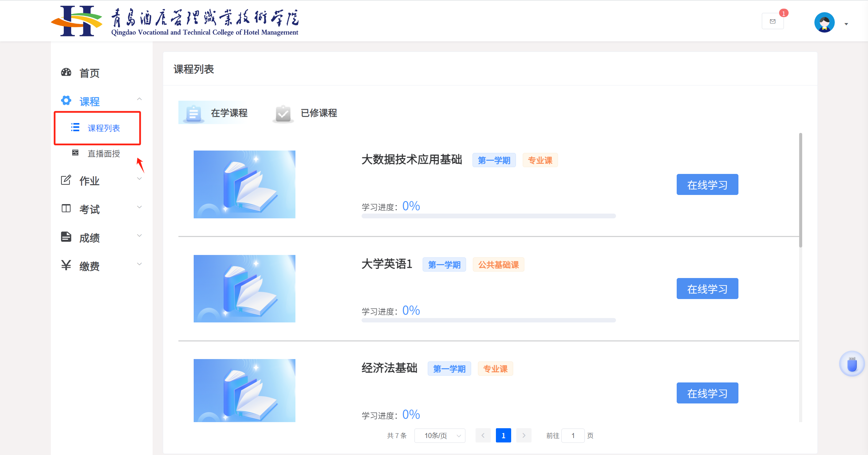The image size is (868, 455).
Task: Click the 考试 book icon
Action: click(x=66, y=209)
